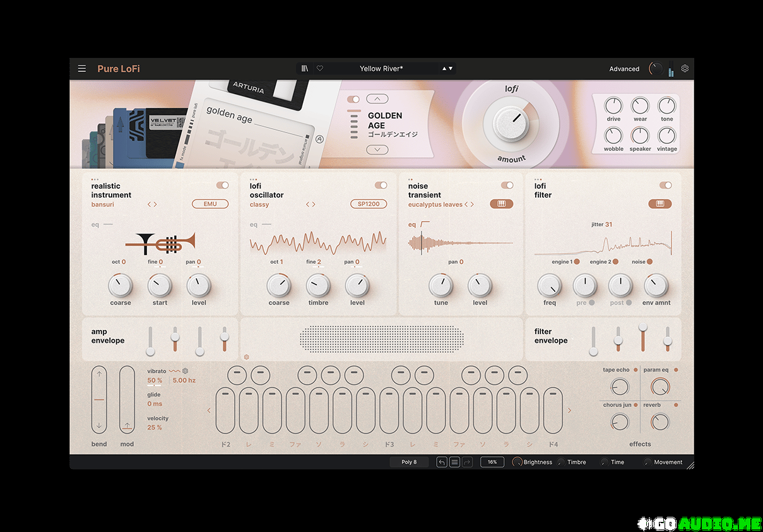The height and width of the screenshot is (532, 763).
Task: Open the Yellow River preset name menu
Action: point(381,69)
